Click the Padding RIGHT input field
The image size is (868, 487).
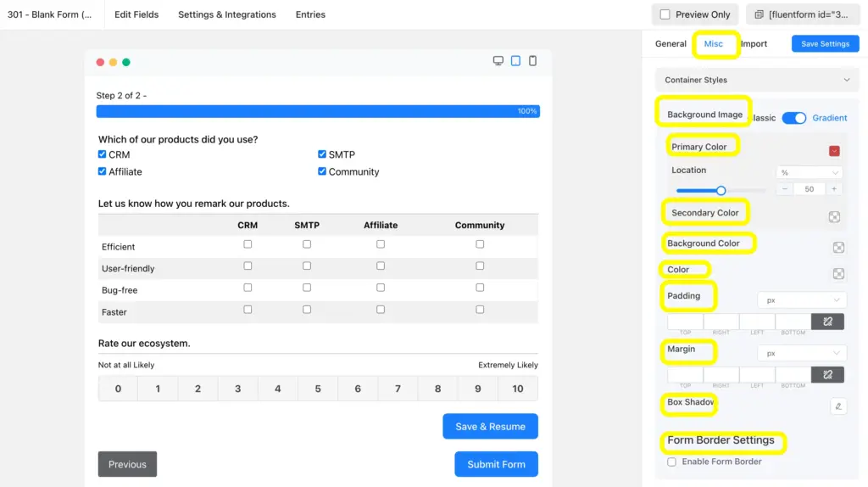coord(721,322)
